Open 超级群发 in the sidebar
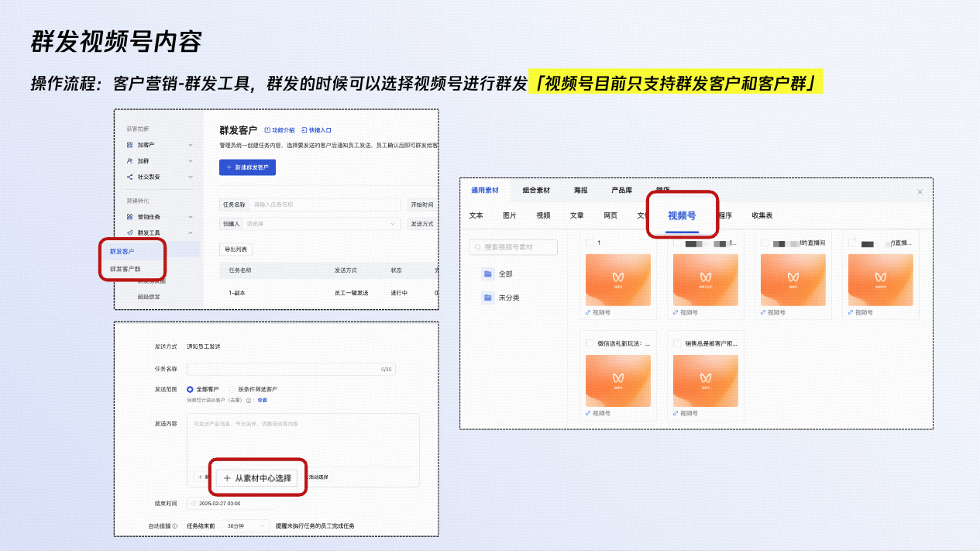This screenshot has height=551, width=980. pyautogui.click(x=149, y=297)
